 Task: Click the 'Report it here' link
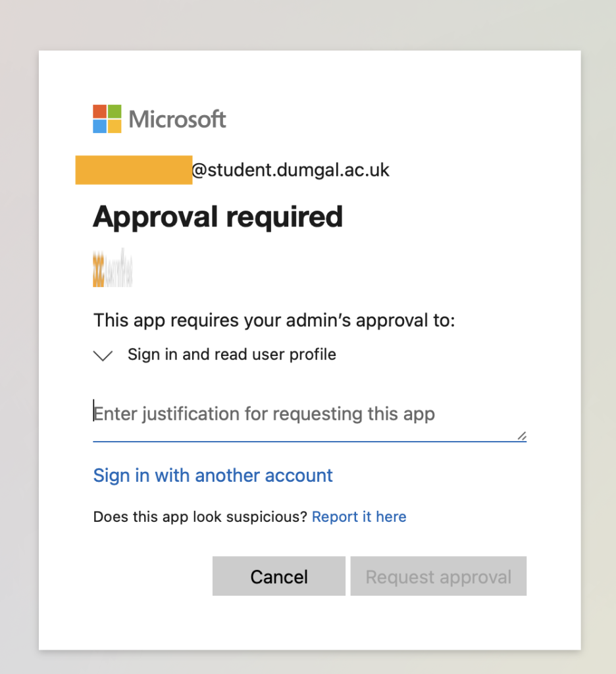coord(359,517)
